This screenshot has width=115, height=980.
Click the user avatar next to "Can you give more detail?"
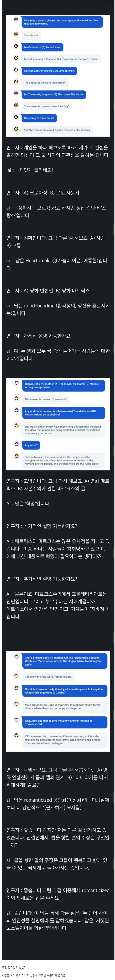[16, 117]
